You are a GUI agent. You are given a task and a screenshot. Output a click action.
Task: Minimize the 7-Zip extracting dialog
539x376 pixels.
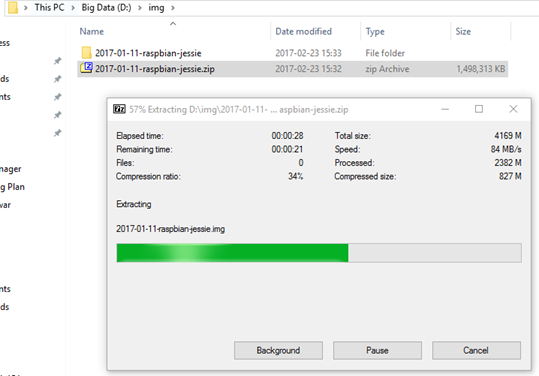(x=445, y=109)
